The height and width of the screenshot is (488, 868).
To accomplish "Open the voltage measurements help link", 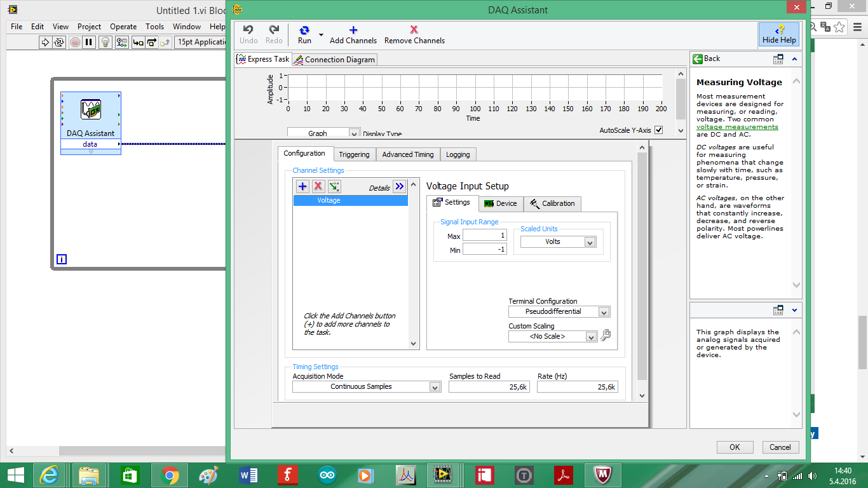I will (737, 127).
